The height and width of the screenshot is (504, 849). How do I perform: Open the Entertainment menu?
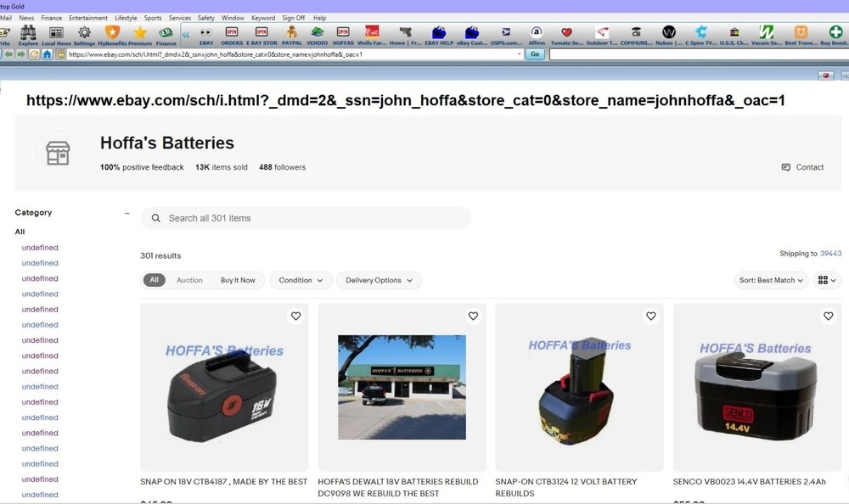[88, 18]
